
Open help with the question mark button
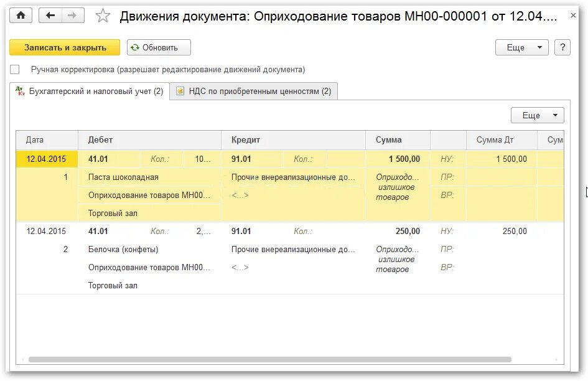coord(562,48)
